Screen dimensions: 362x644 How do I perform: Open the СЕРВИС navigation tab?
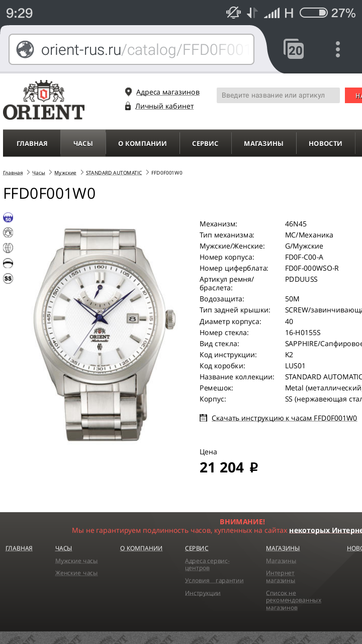[x=205, y=143]
